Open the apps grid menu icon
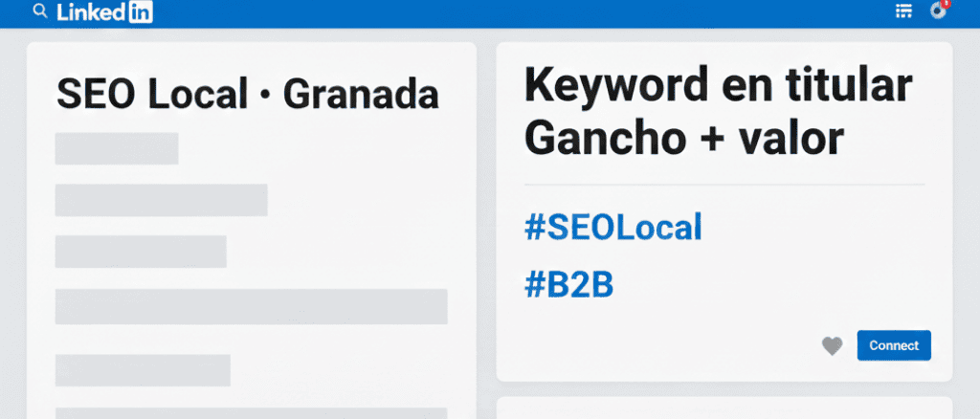Image resolution: width=980 pixels, height=419 pixels. pyautogui.click(x=902, y=11)
